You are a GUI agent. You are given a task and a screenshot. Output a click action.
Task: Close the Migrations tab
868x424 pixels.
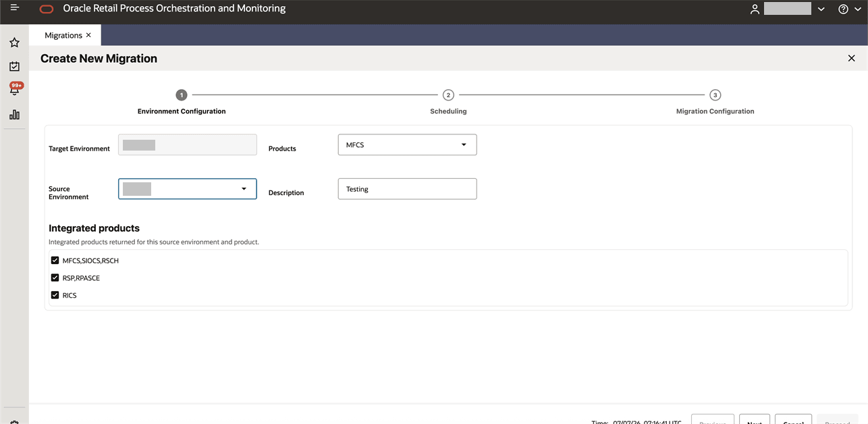point(88,35)
